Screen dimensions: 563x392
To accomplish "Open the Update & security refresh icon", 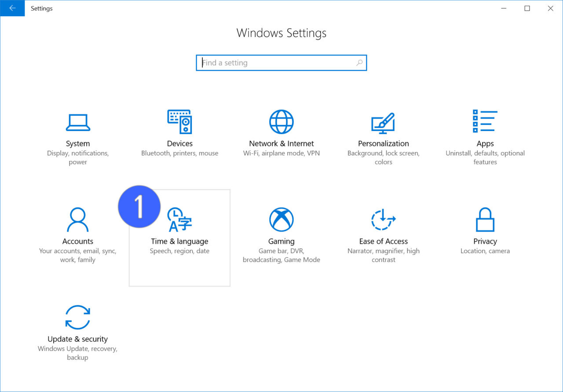I will coord(78,317).
